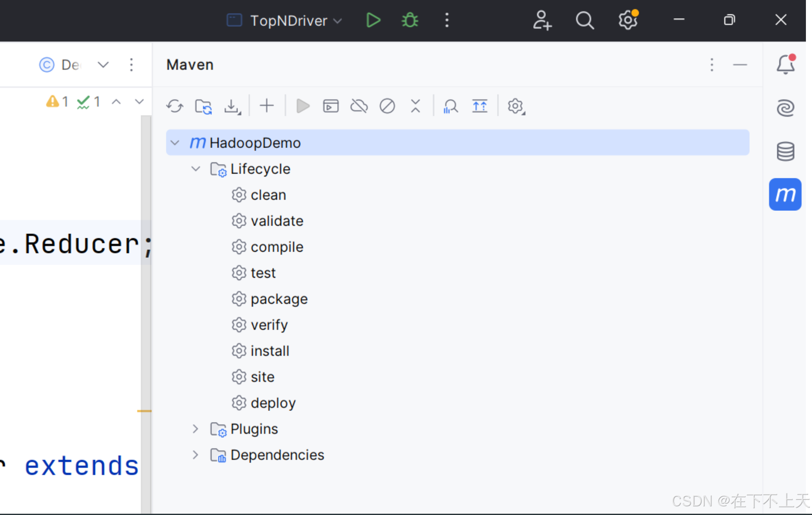812x515 pixels.
Task: Expand the Plugins node
Action: click(195, 429)
